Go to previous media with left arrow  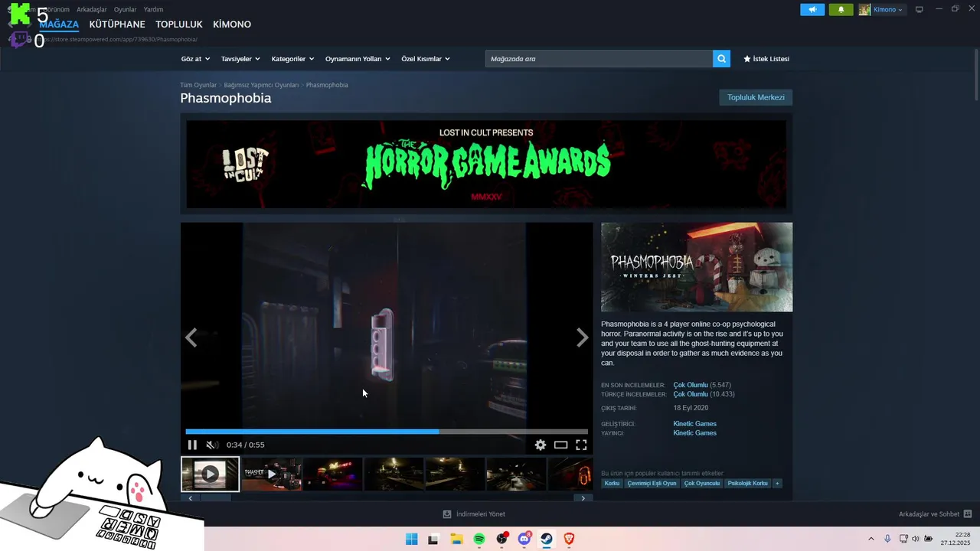[x=191, y=337]
